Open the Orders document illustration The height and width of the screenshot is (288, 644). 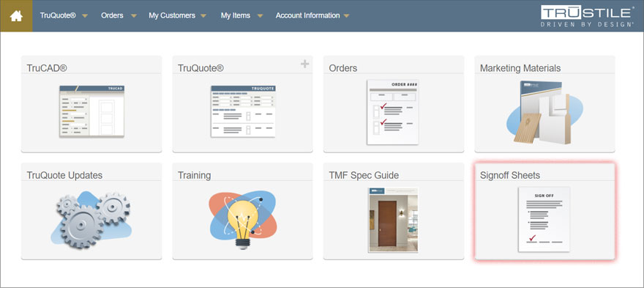coord(393,112)
